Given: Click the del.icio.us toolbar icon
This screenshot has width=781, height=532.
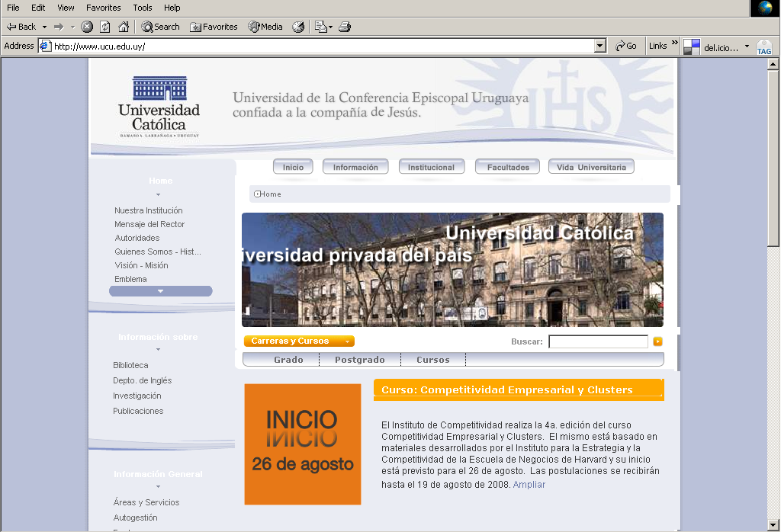Looking at the screenshot, I should click(692, 46).
